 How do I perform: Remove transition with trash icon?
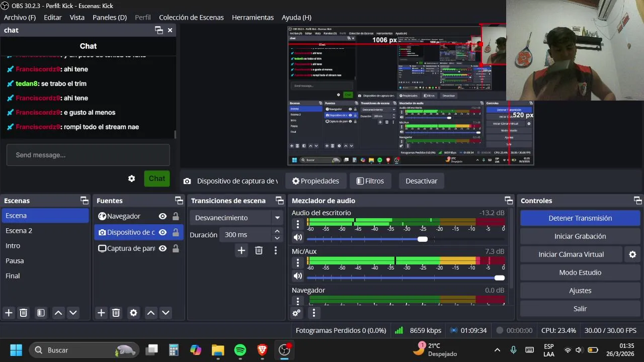click(259, 250)
